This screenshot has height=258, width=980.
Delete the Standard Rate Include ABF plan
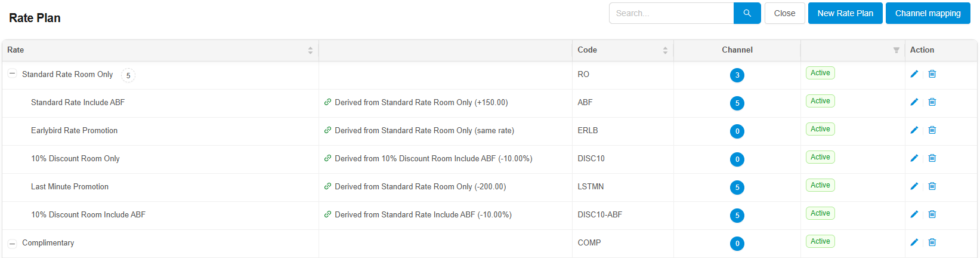point(932,102)
